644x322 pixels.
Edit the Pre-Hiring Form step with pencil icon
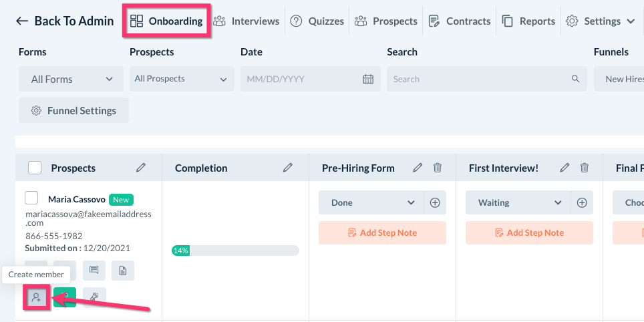(x=418, y=168)
